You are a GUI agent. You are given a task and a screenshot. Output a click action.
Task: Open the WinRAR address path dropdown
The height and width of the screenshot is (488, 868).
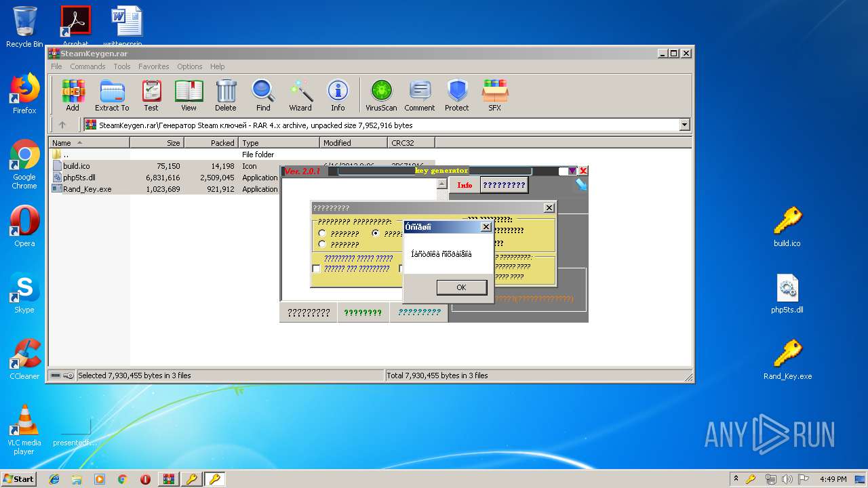tap(684, 125)
